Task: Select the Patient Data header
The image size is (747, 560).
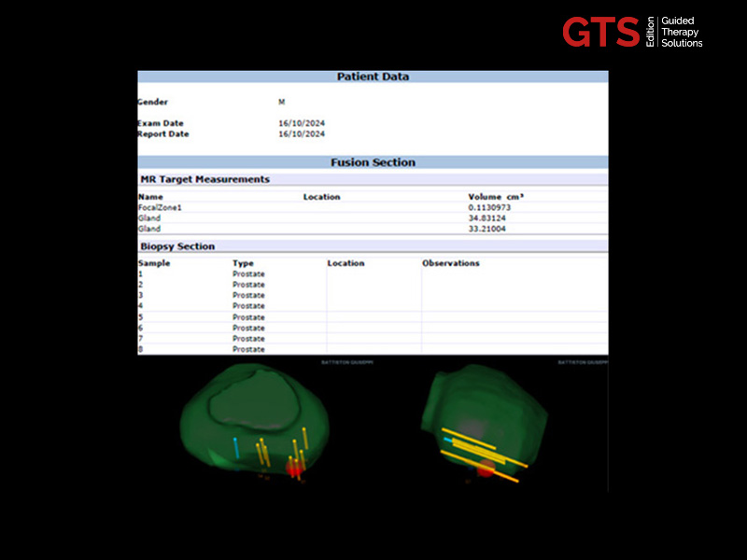Action: tap(373, 77)
